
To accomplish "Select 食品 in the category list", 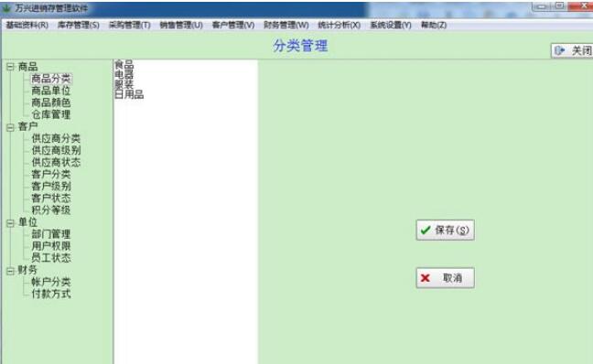I will [124, 64].
